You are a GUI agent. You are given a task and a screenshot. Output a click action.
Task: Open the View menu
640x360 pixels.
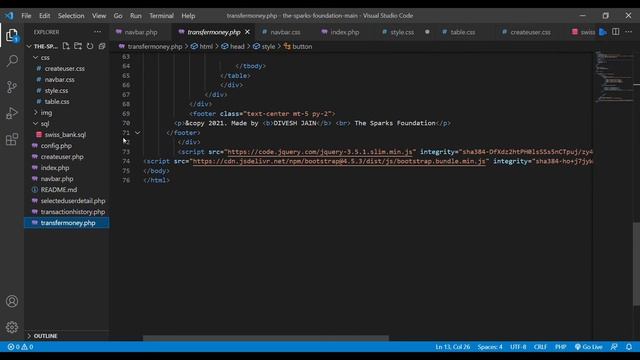(x=99, y=16)
